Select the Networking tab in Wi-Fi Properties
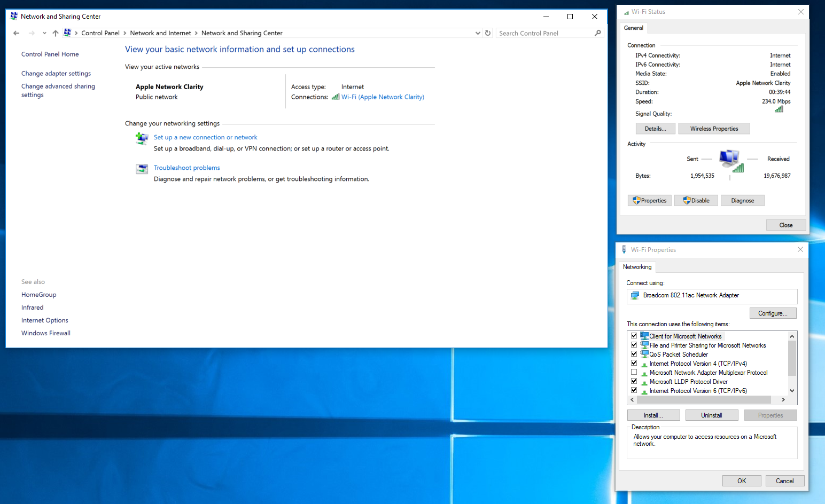The width and height of the screenshot is (825, 504). pos(637,267)
